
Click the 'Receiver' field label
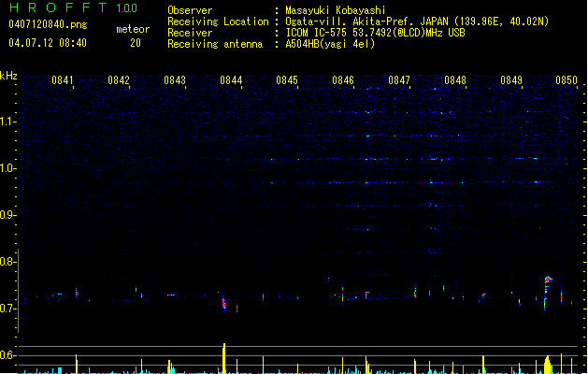[190, 33]
